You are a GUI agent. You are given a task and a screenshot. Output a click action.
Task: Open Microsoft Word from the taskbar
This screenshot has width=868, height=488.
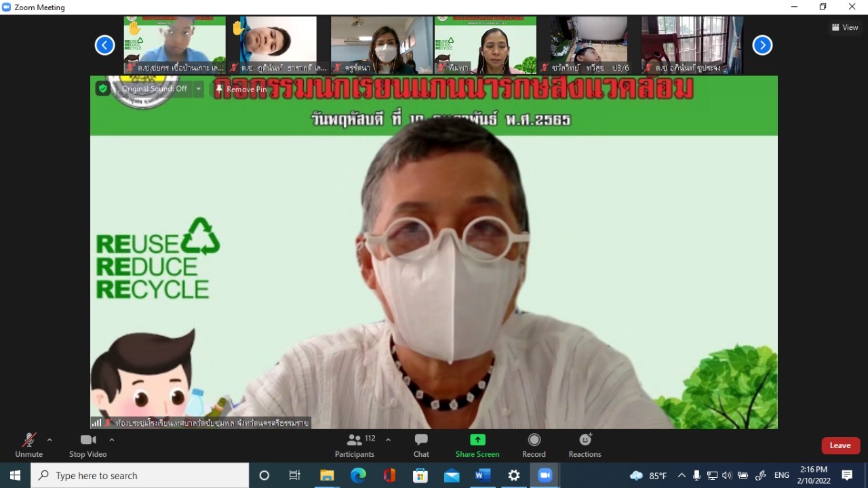click(x=483, y=475)
